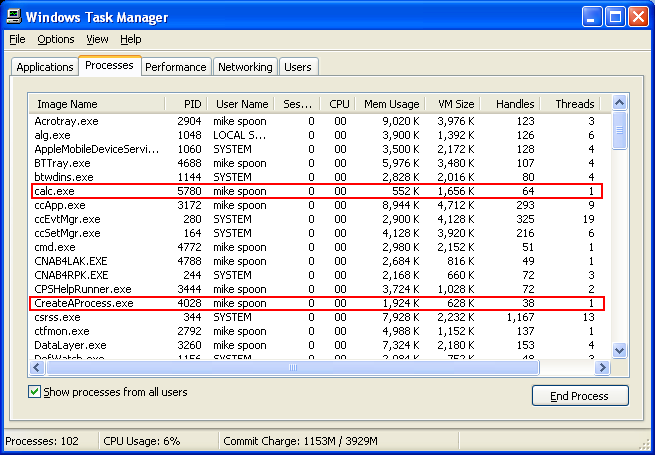Open the View menu
The image size is (655, 455).
97,39
